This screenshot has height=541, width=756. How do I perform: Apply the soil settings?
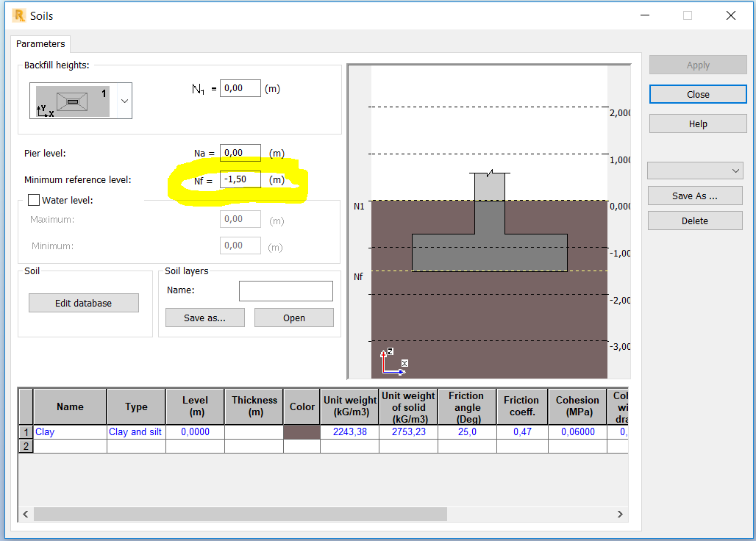coord(697,65)
